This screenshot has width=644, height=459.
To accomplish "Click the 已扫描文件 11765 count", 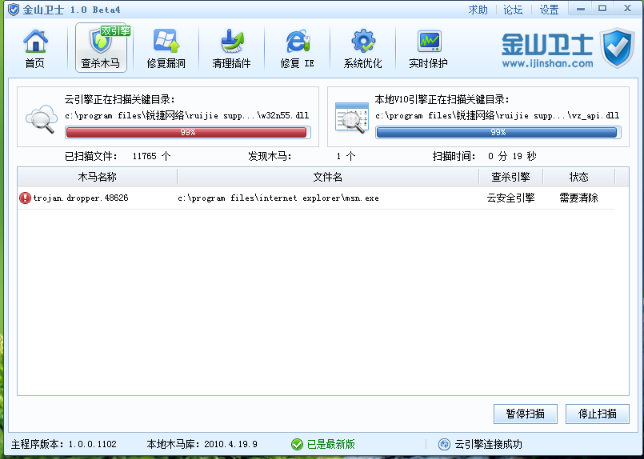I will click(117, 156).
